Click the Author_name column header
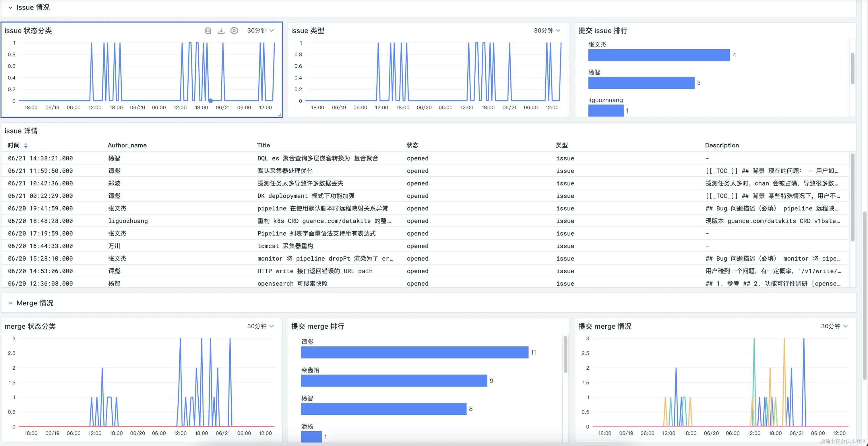This screenshot has width=868, height=446. [x=127, y=145]
